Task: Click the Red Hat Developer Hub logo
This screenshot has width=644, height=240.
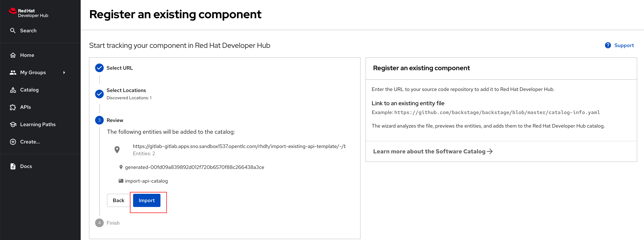Action: [x=28, y=13]
